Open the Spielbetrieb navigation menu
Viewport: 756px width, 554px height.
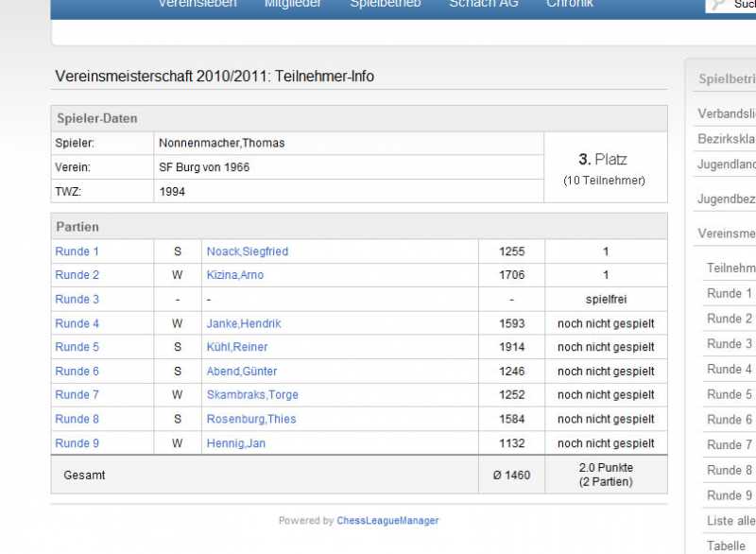(385, 5)
